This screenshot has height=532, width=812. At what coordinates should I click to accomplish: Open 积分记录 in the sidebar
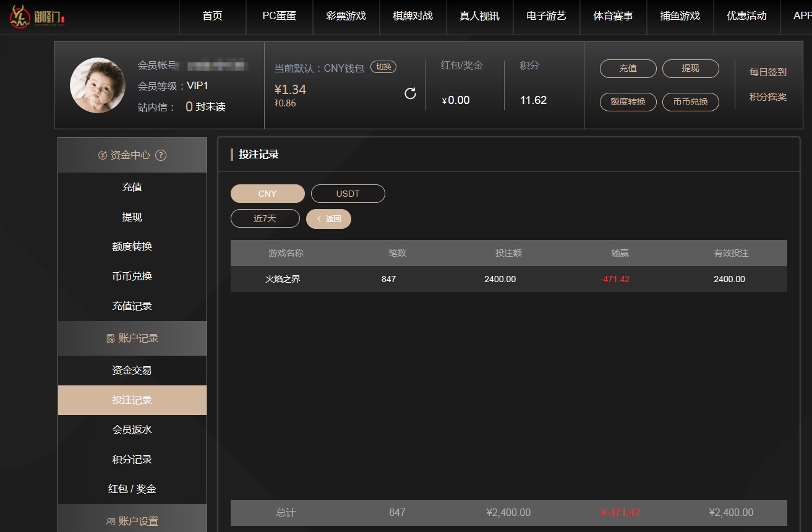(132, 459)
